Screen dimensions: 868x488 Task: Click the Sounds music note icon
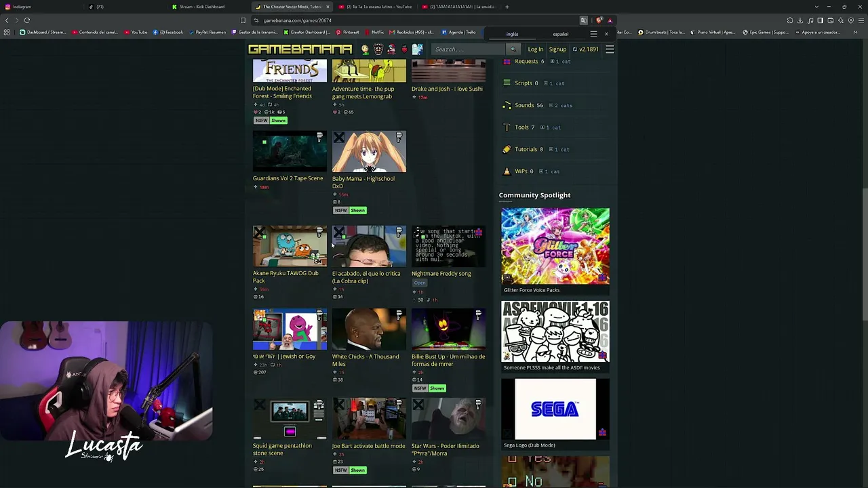(507, 105)
